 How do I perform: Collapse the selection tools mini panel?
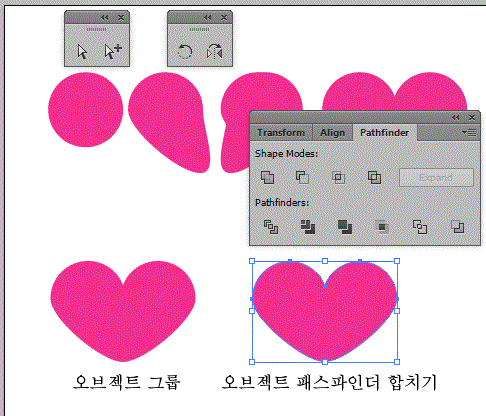coord(105,17)
